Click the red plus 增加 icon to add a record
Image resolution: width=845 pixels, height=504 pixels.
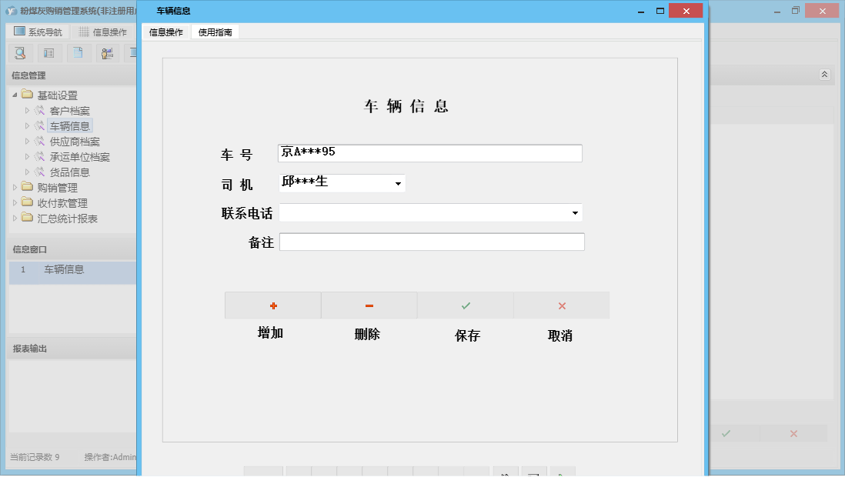point(272,305)
